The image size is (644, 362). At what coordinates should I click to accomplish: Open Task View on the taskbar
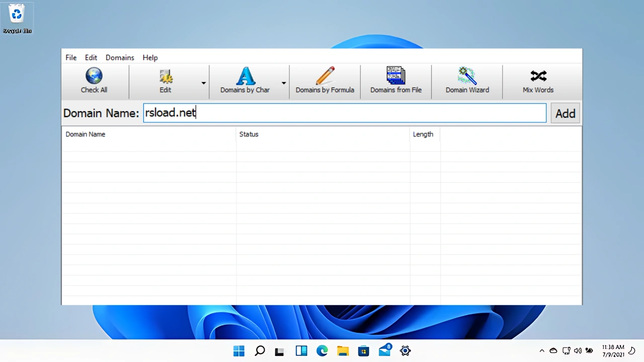280,351
